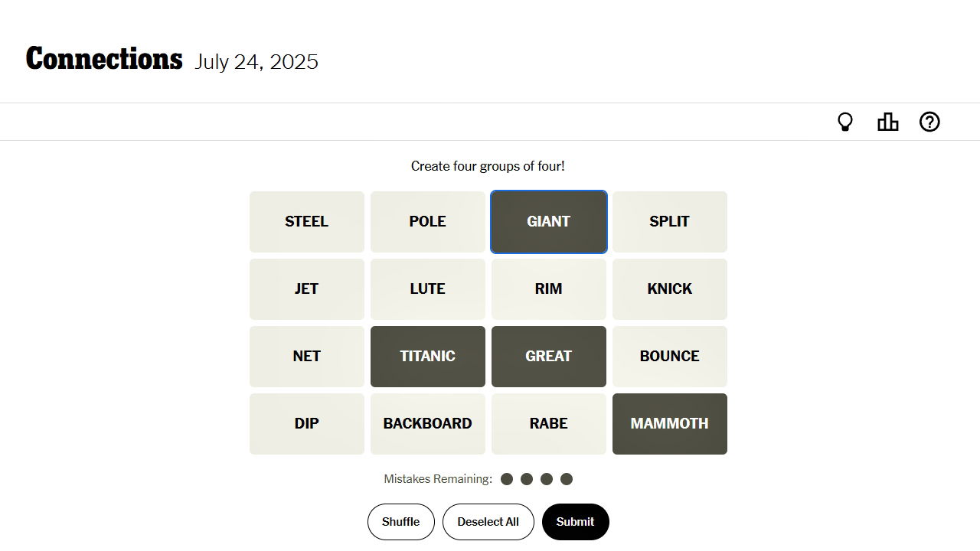Select the BACKBOARD tile
The image size is (980, 551).
[x=427, y=423]
